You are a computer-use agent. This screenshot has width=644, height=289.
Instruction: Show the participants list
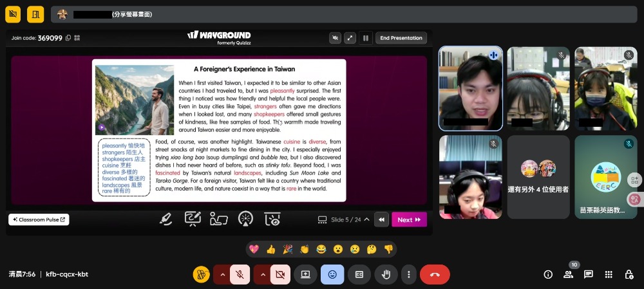(x=568, y=274)
